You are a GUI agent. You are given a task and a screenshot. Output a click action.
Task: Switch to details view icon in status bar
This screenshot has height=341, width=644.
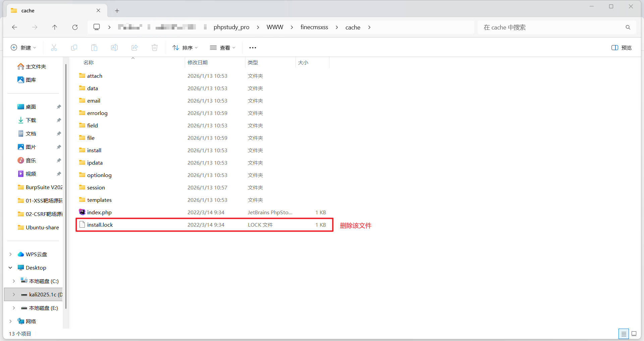coord(624,334)
